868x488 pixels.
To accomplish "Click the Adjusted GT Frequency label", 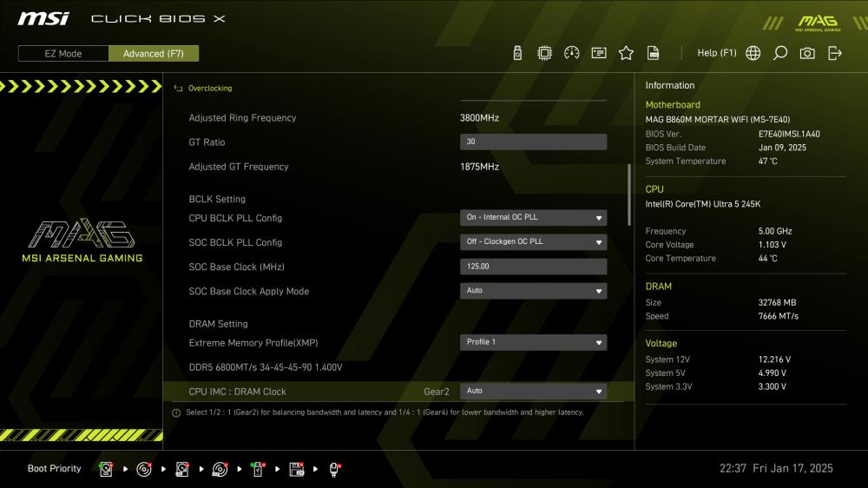I will (x=239, y=167).
